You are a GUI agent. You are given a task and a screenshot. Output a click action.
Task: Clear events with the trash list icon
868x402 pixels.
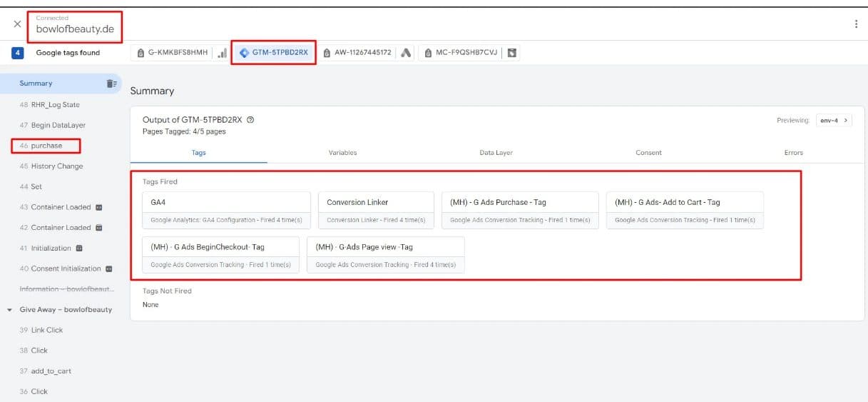click(111, 84)
